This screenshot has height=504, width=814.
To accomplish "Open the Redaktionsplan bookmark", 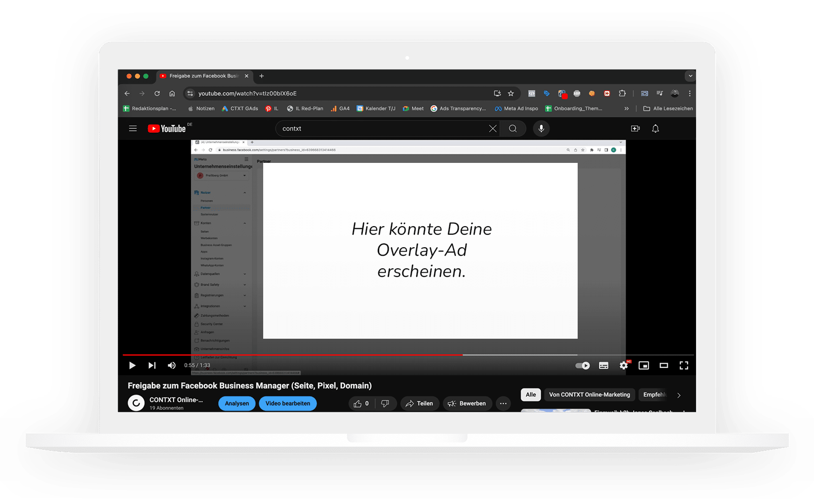I will 150,108.
